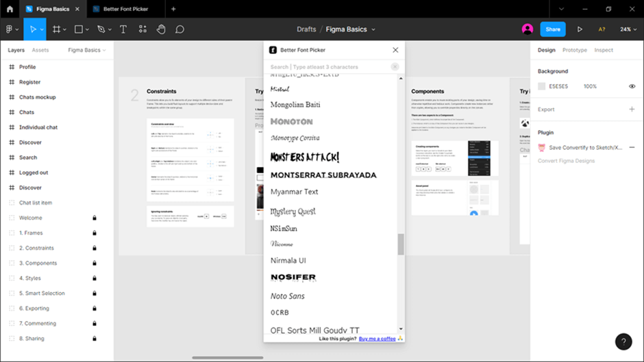644x362 pixels.
Task: Open the file name dropdown chevron
Action: click(373, 29)
